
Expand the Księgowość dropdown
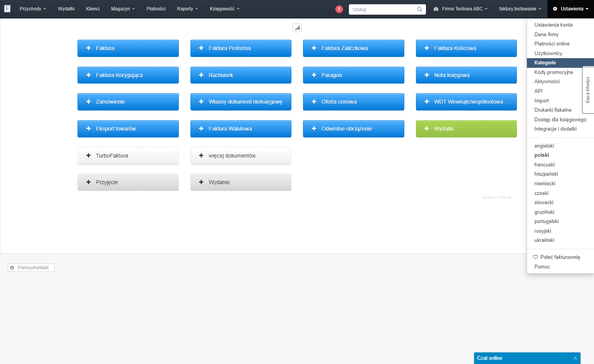[224, 9]
